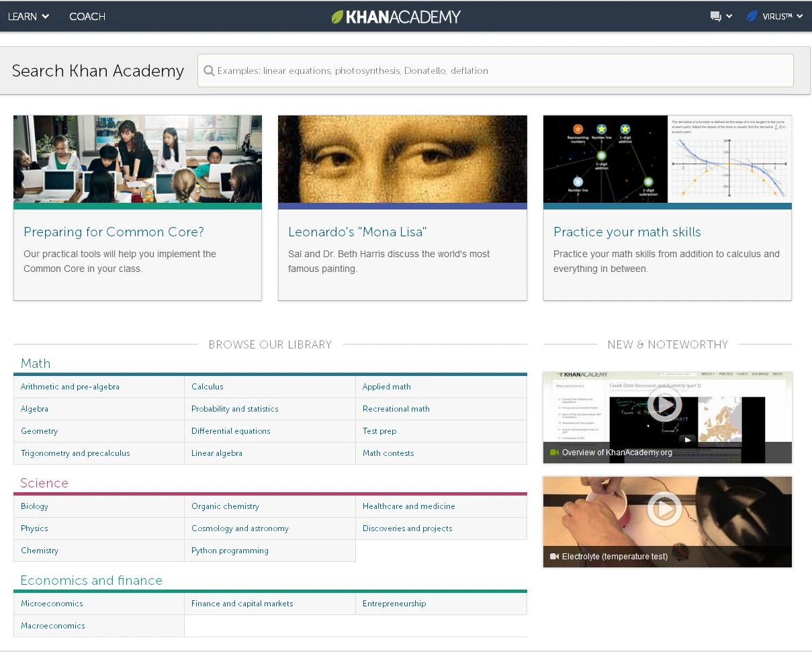Expand the VIRUS™ account dropdown
812x652 pixels.
[x=801, y=17]
